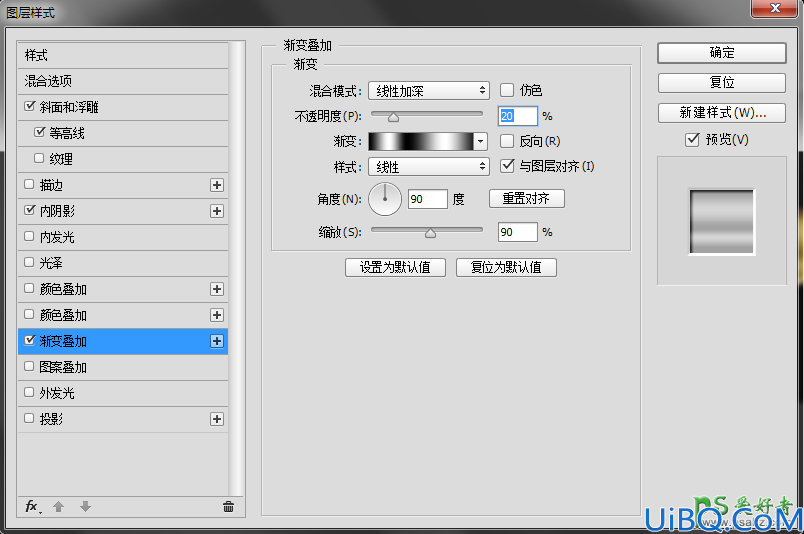Click the 复位为默认值 button

pyautogui.click(x=506, y=267)
